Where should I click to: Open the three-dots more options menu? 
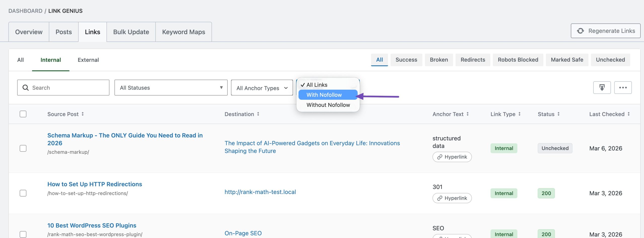click(x=623, y=87)
